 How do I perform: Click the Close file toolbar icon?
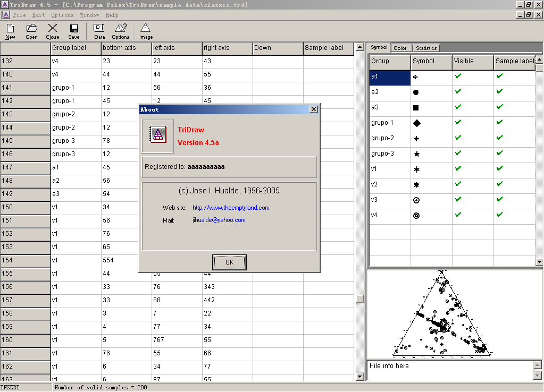click(x=53, y=31)
